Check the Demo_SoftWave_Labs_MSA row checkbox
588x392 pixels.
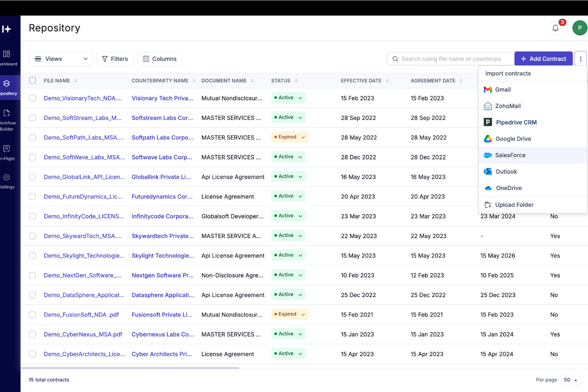pyautogui.click(x=33, y=157)
